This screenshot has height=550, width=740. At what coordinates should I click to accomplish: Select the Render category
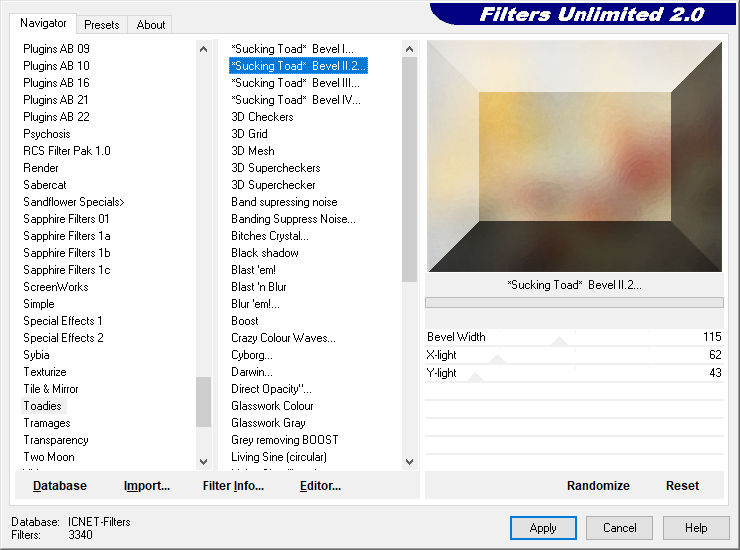[x=41, y=168]
